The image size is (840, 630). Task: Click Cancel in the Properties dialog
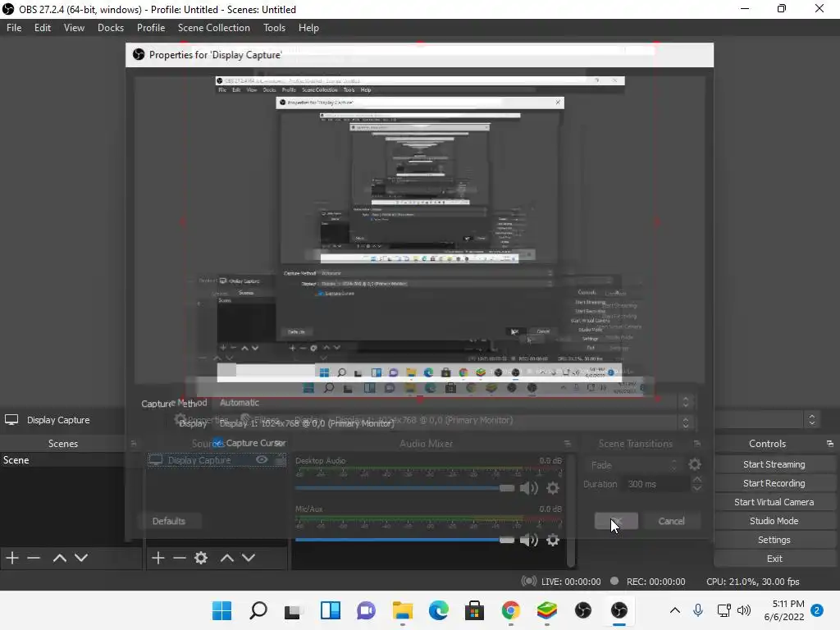coord(671,521)
